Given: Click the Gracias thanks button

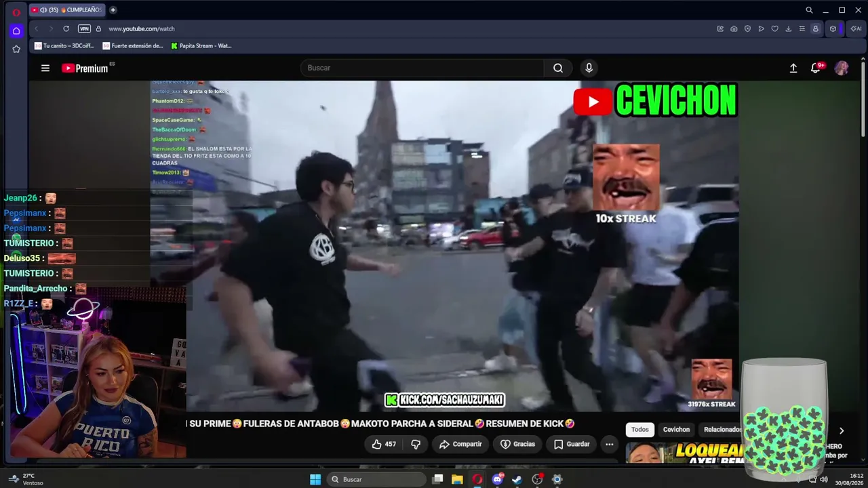Looking at the screenshot, I should point(518,444).
